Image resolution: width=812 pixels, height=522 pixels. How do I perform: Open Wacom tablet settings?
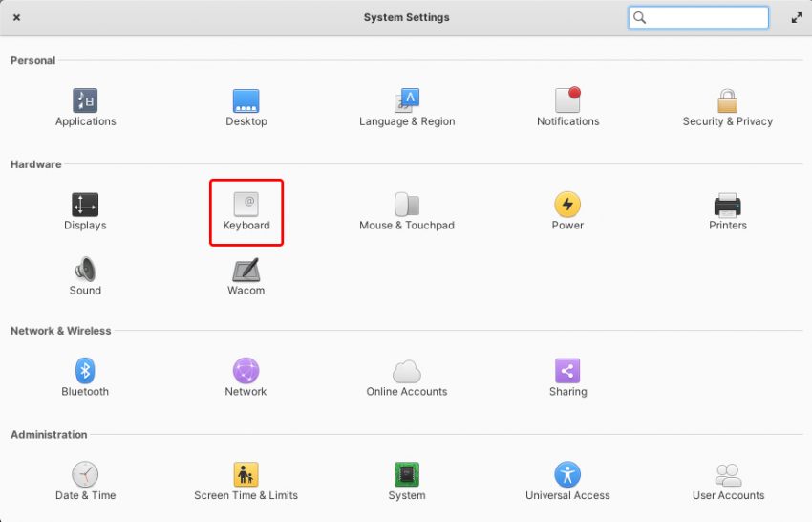(x=246, y=271)
